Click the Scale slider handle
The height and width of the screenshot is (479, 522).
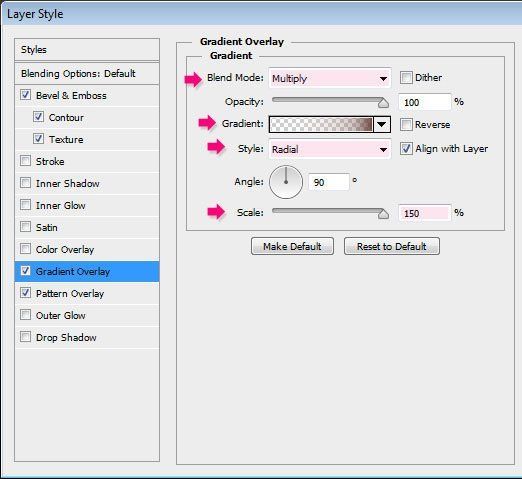click(384, 214)
